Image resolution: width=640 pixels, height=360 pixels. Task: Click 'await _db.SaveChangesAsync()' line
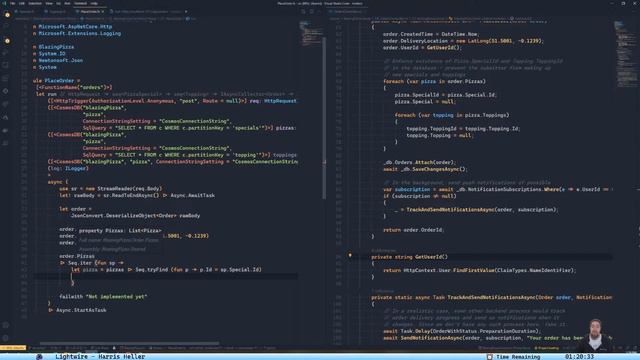(x=425, y=169)
